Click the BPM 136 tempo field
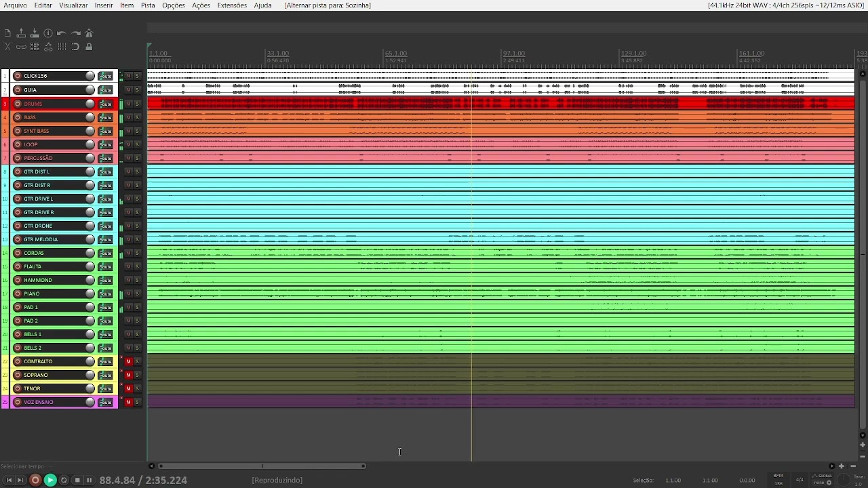 [778, 479]
